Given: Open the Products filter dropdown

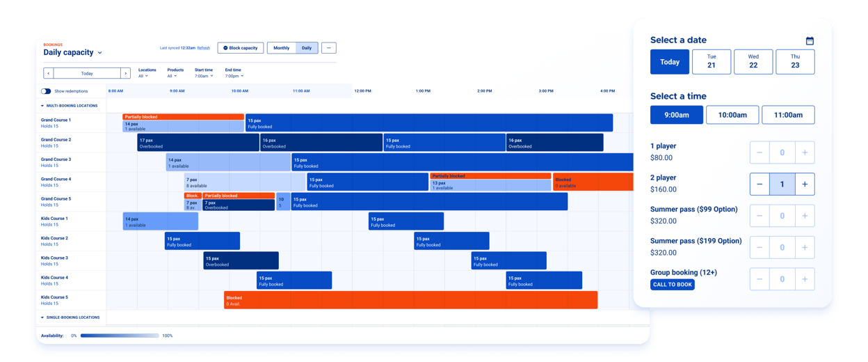Looking at the screenshot, I should click(172, 76).
